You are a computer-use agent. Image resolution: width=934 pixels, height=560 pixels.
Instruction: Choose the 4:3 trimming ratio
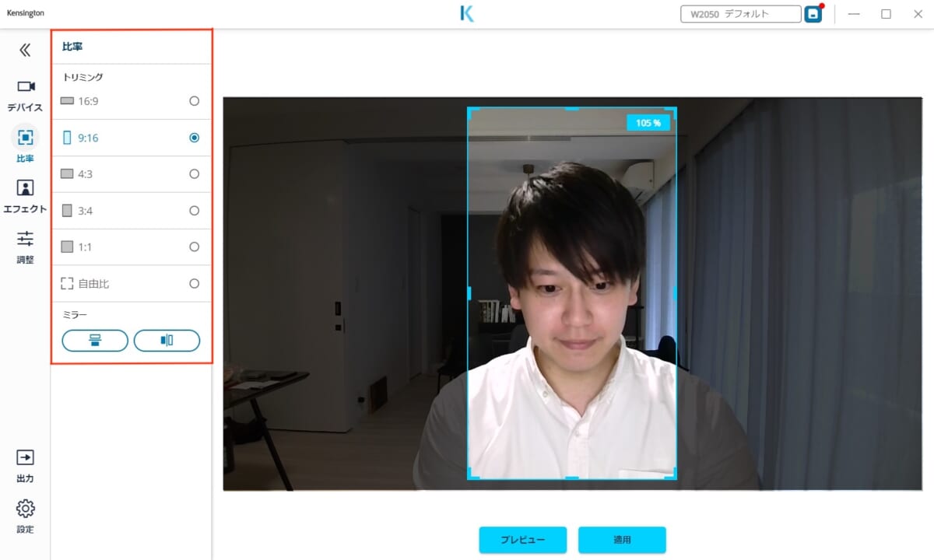(x=194, y=174)
